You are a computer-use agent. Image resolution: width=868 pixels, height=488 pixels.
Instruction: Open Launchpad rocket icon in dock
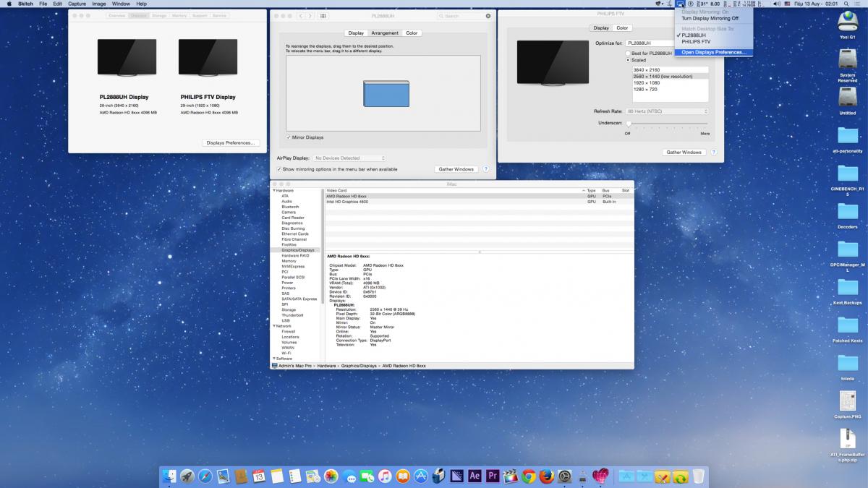[x=187, y=476]
